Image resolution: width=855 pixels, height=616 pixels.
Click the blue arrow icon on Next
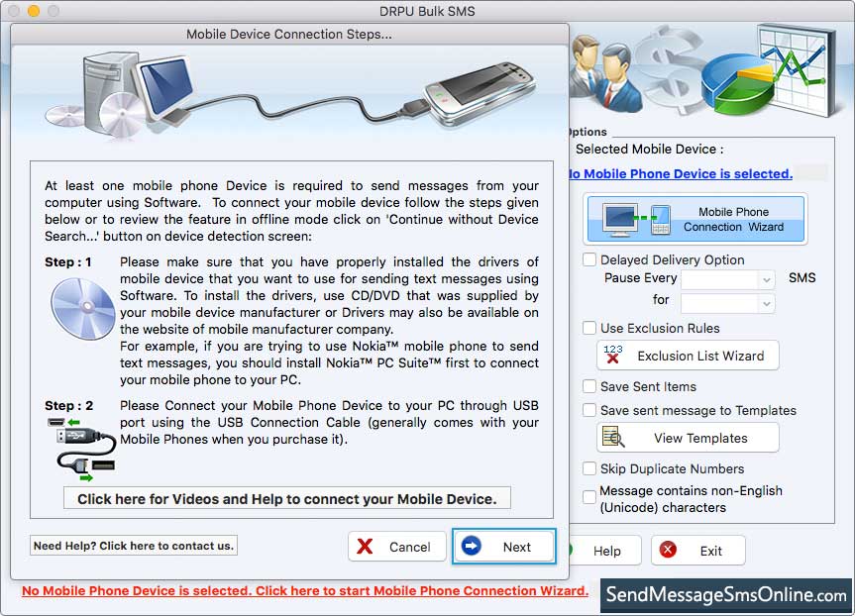tap(472, 546)
